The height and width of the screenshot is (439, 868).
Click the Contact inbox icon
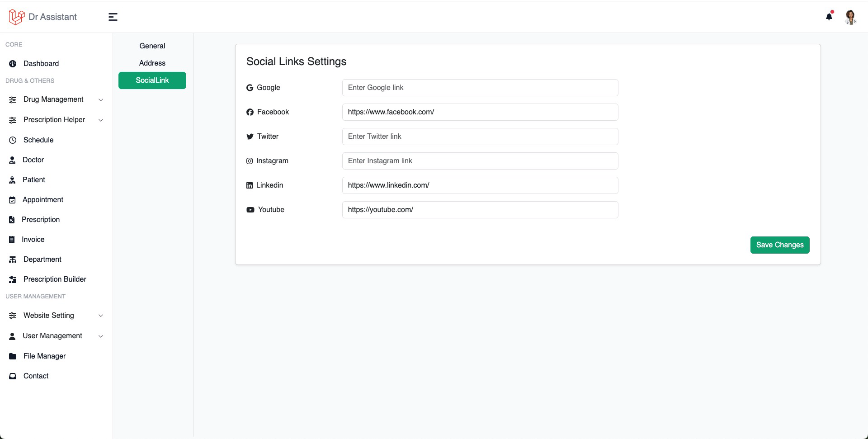(x=13, y=376)
